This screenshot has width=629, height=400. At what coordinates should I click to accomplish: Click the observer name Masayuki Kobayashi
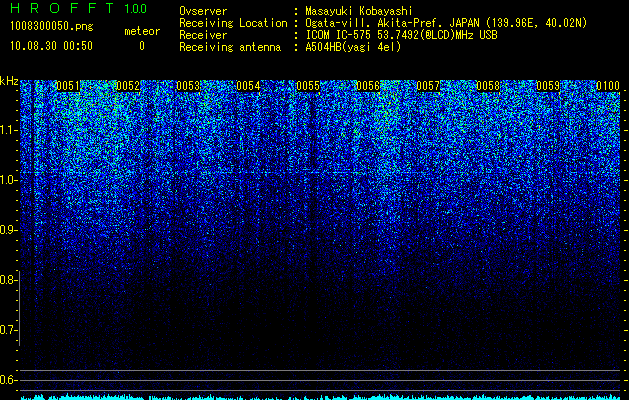(359, 11)
